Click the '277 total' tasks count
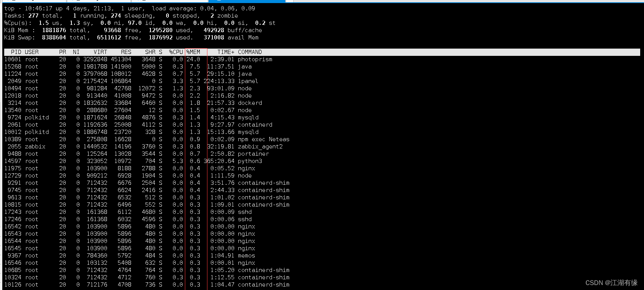644x290 pixels. pos(44,16)
